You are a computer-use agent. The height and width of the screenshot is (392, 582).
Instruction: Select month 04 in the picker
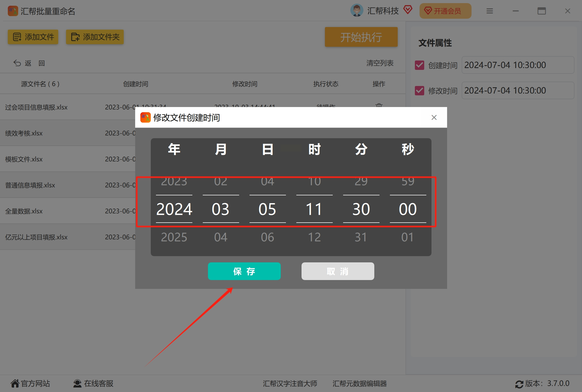[221, 237]
